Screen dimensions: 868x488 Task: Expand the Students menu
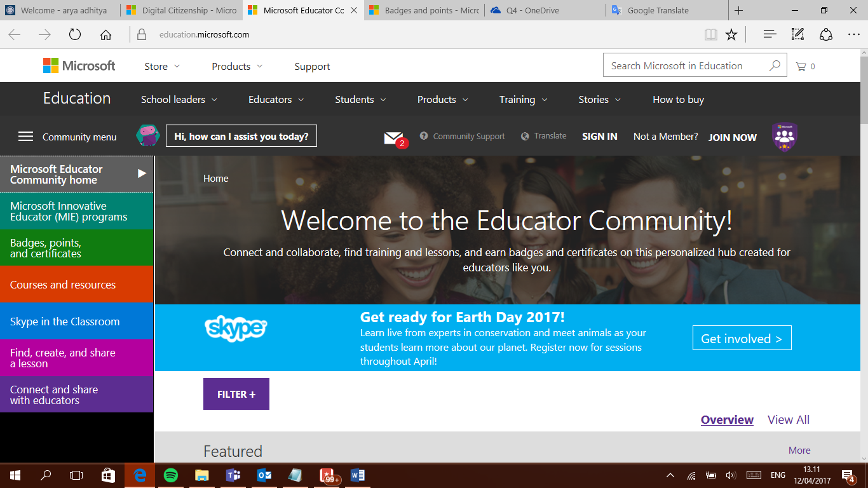361,100
